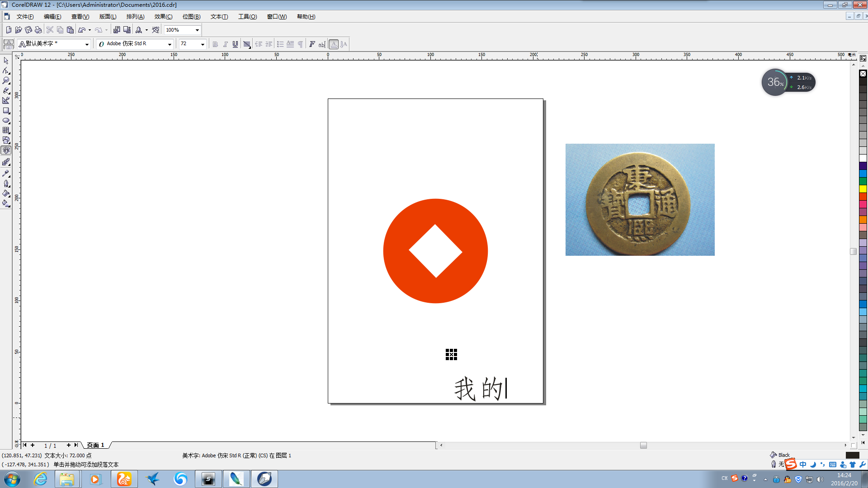Select the Text tool
The height and width of the screenshot is (488, 868).
pyautogui.click(x=6, y=150)
